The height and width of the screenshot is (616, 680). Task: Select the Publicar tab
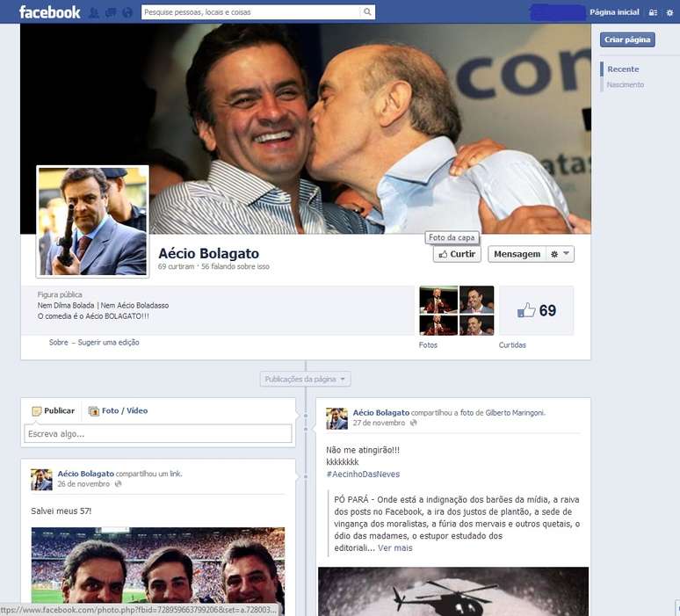[53, 410]
